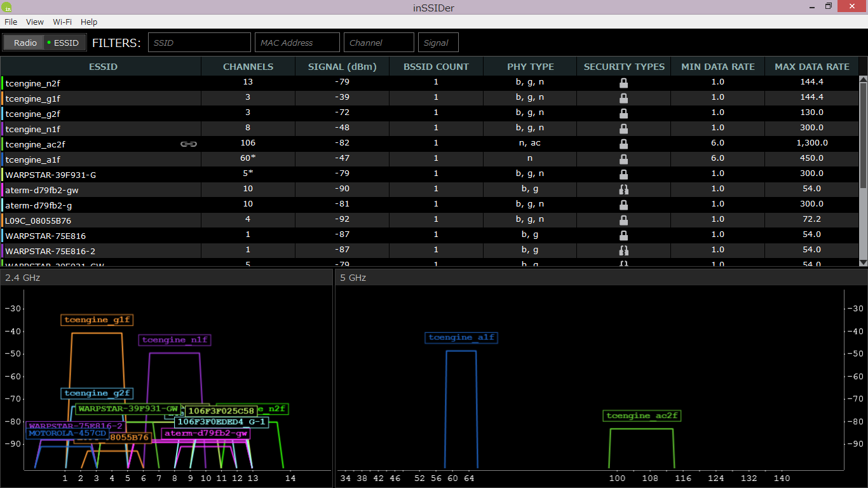868x488 pixels.
Task: Switch to ESSID view mode
Action: (64, 43)
